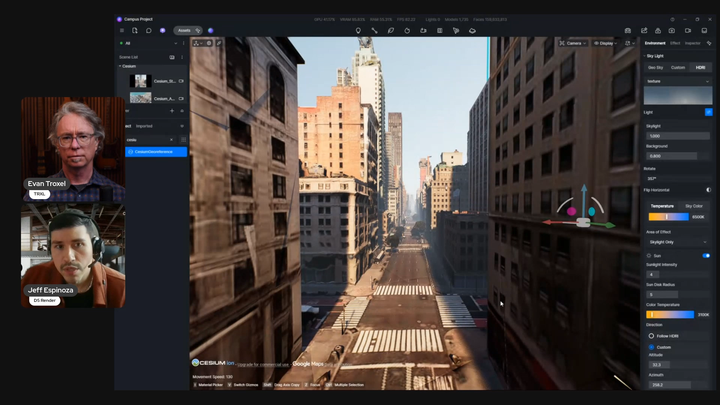Toggle the Sun switch
This screenshot has height=405, width=720.
(x=706, y=256)
